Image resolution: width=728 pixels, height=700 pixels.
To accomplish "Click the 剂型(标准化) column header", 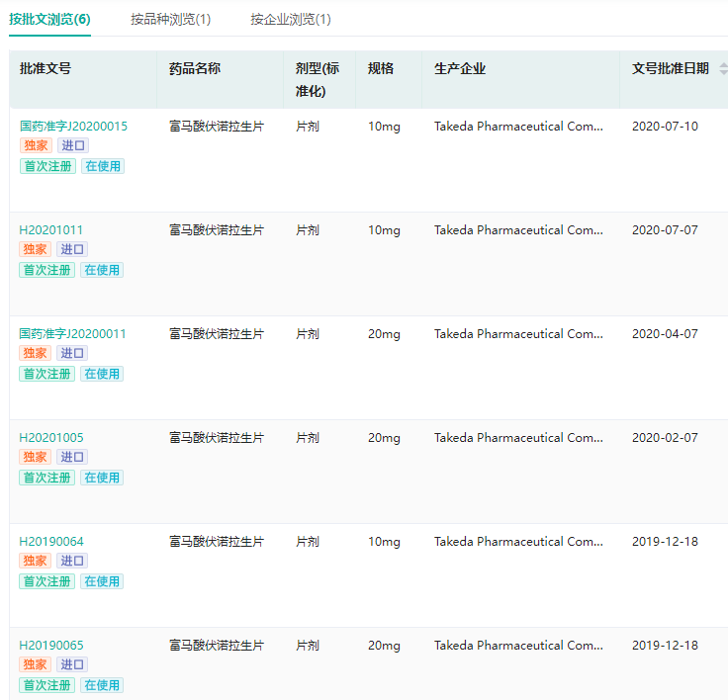I will (318, 80).
